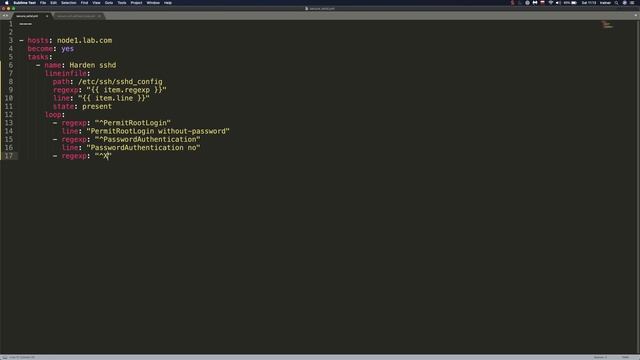Click the path '/etc/ssh/sshd_config'
Viewport: 640px width, 360px height.
120,82
